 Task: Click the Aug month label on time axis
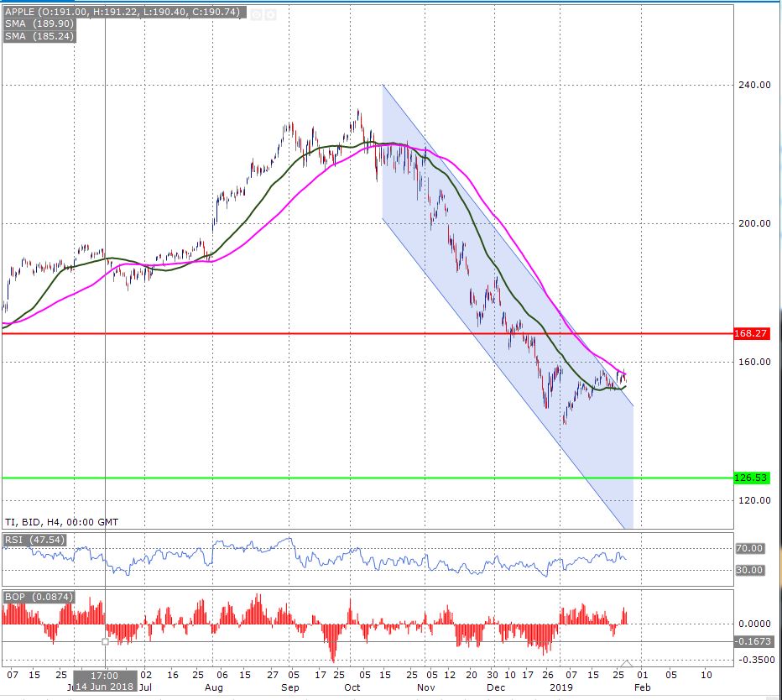[213, 687]
